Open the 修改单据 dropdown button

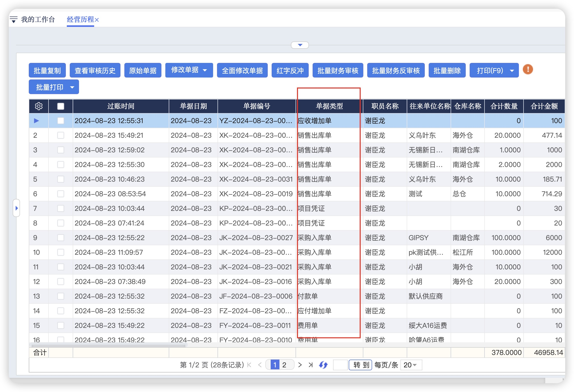point(189,70)
